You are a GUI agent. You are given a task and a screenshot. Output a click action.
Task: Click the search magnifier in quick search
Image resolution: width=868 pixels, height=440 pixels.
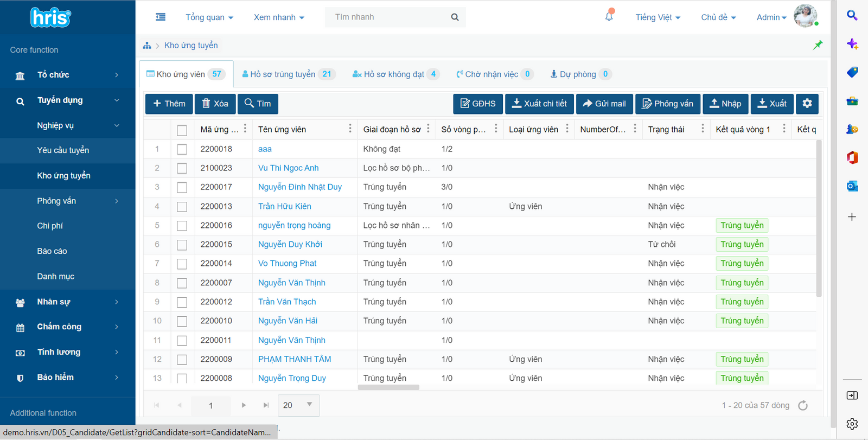pos(455,17)
